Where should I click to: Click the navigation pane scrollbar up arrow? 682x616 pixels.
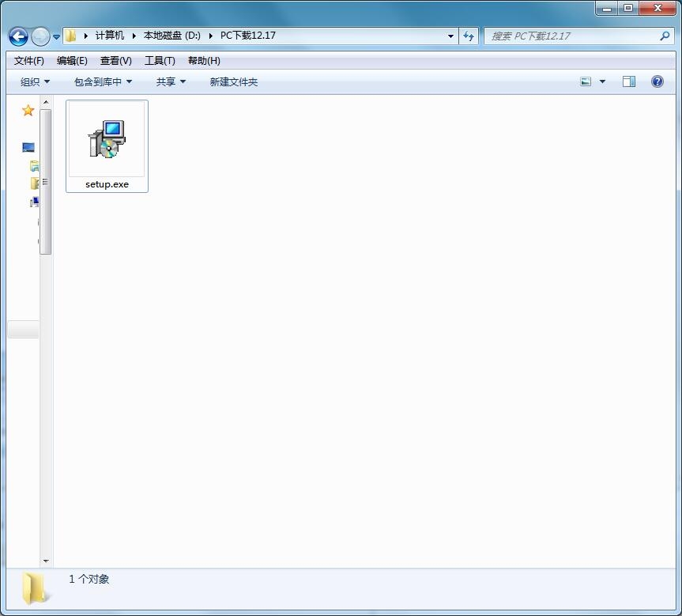[x=46, y=102]
